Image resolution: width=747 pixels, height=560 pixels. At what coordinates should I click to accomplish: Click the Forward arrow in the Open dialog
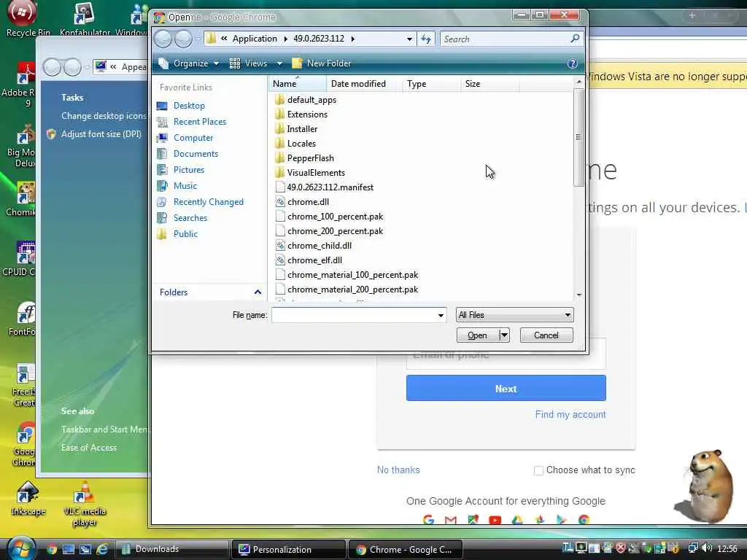pyautogui.click(x=183, y=39)
